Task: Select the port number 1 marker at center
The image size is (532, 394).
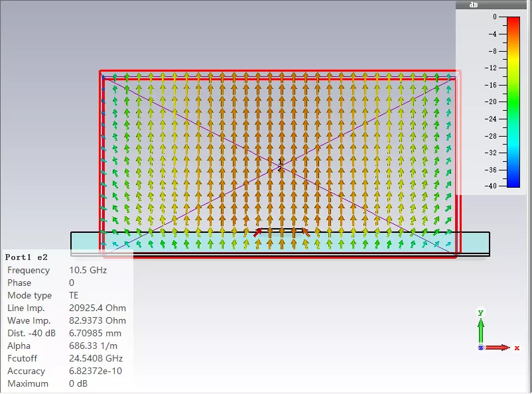Action: click(x=280, y=162)
